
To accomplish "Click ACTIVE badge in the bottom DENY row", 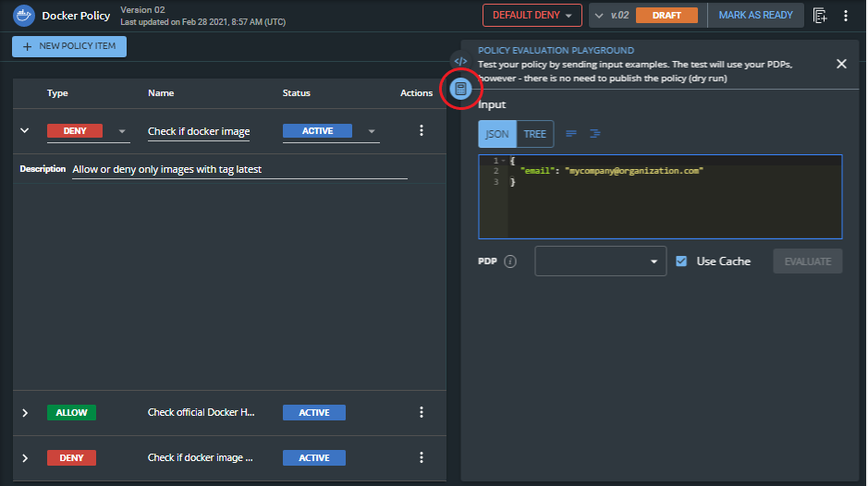I will click(x=314, y=457).
